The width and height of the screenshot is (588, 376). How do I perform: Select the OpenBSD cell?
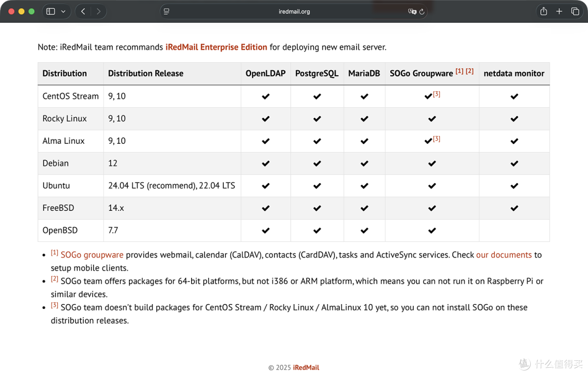[x=70, y=231]
